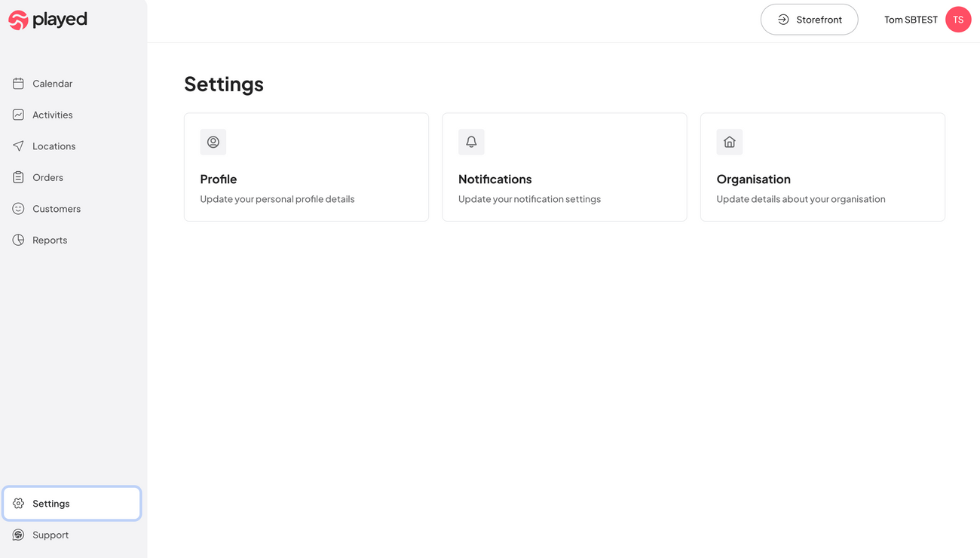
Task: Select the Notifications bell icon
Action: pos(471,142)
